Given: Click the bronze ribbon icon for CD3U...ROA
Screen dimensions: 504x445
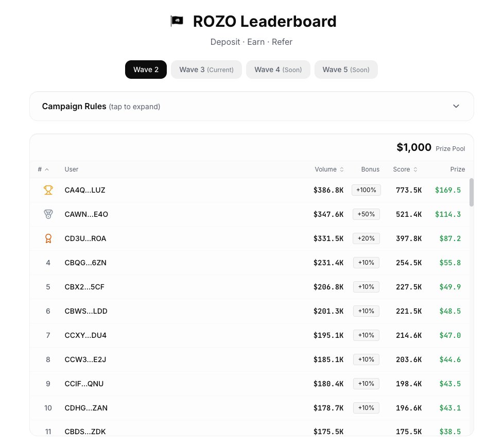Looking at the screenshot, I should pyautogui.click(x=48, y=238).
